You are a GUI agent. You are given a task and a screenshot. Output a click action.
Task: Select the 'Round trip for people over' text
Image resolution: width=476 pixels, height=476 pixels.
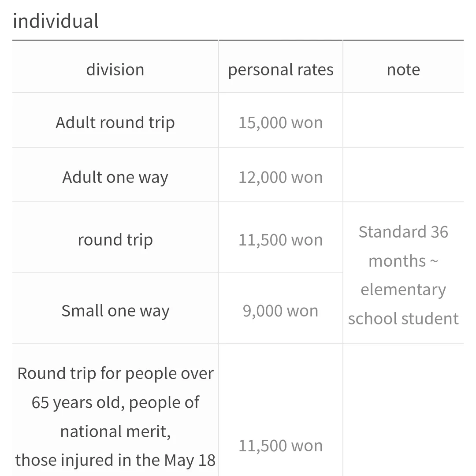pyautogui.click(x=115, y=373)
